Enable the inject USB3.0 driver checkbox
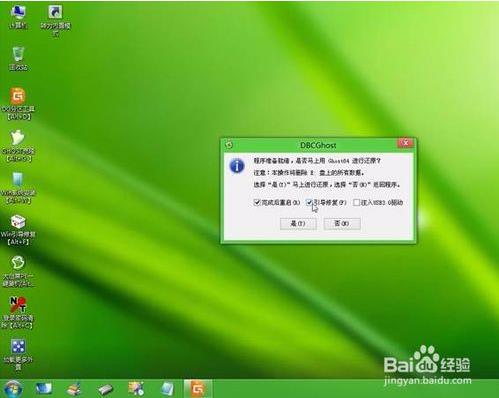This screenshot has height=398, width=499. [356, 202]
